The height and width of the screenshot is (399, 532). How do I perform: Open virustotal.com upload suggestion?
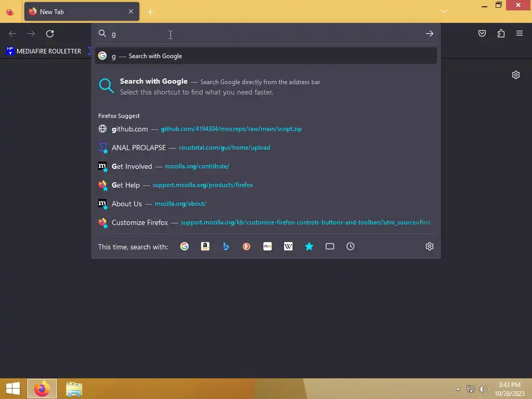266,148
